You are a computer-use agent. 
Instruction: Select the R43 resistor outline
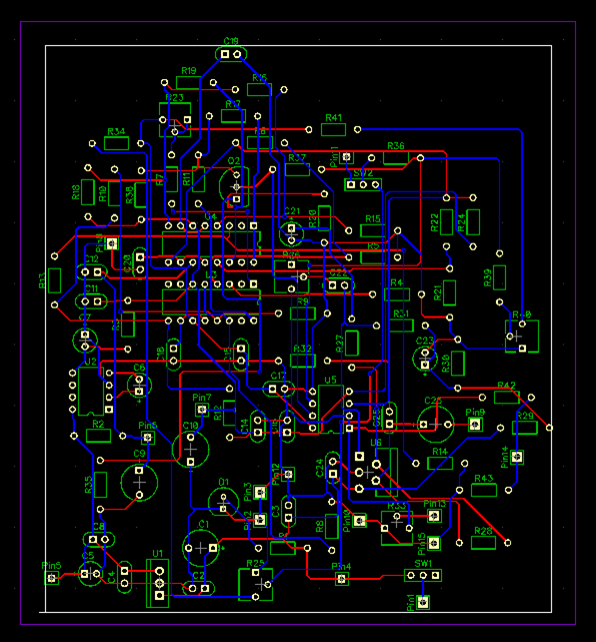[x=484, y=490]
